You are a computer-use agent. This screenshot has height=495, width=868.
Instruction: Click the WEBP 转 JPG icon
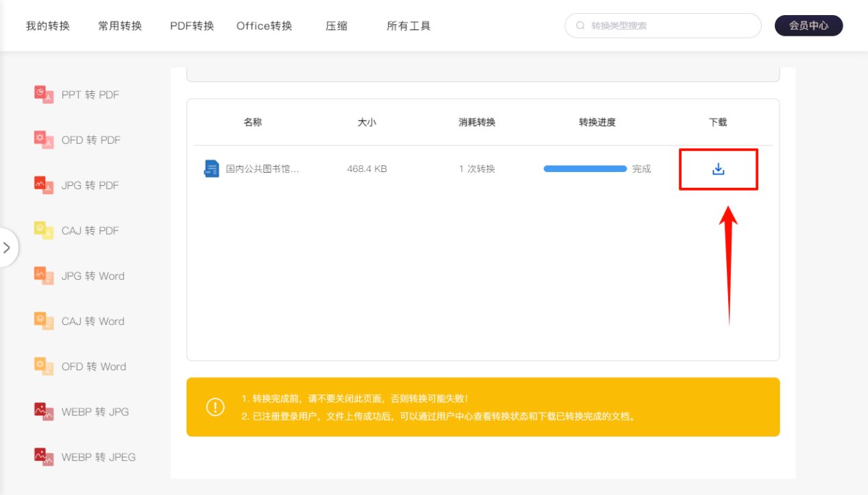click(x=44, y=411)
